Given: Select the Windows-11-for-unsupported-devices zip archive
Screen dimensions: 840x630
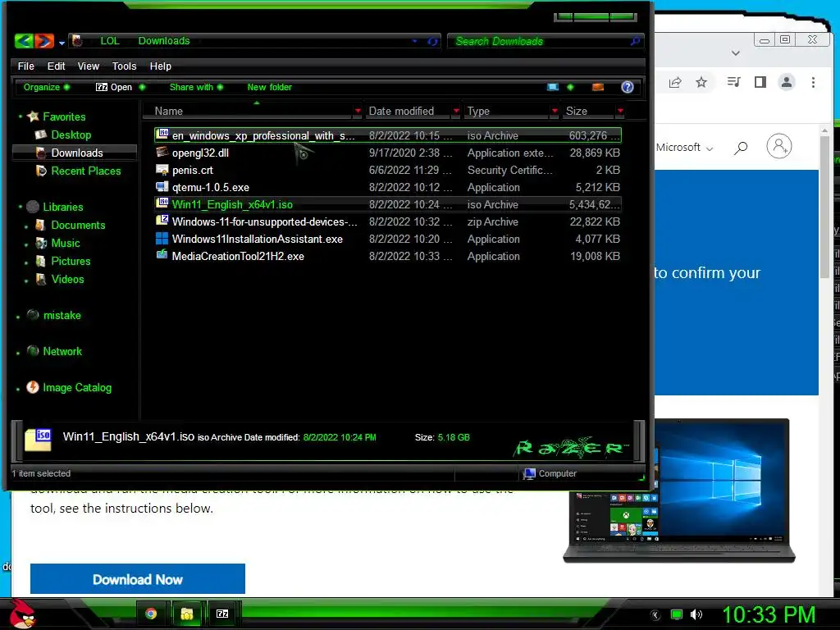Looking at the screenshot, I should 388,221.
